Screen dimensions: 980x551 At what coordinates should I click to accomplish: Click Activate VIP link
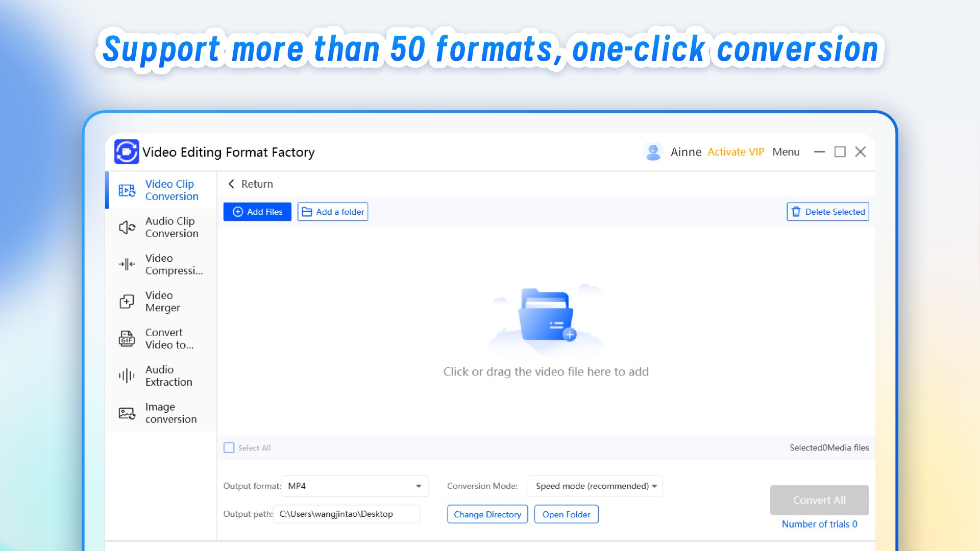tap(736, 152)
